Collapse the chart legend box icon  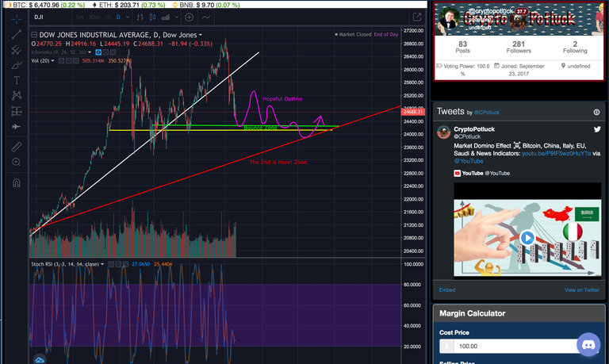tap(34, 35)
